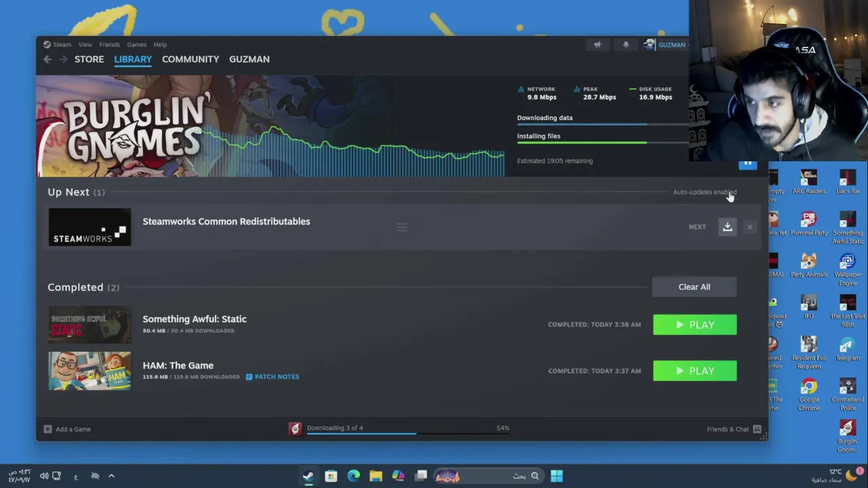Screen dimensions: 868x488
Task: Go back with the Steam back arrow
Action: click(47, 60)
